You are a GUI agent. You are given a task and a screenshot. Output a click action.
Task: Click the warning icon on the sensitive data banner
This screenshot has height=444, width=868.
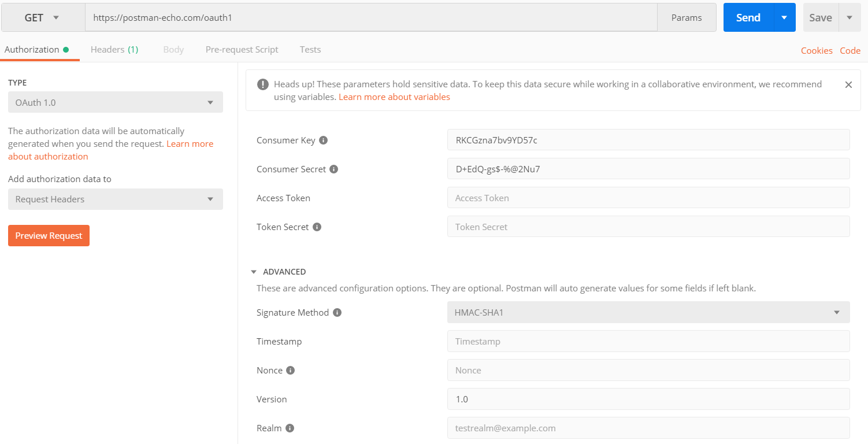pyautogui.click(x=263, y=84)
